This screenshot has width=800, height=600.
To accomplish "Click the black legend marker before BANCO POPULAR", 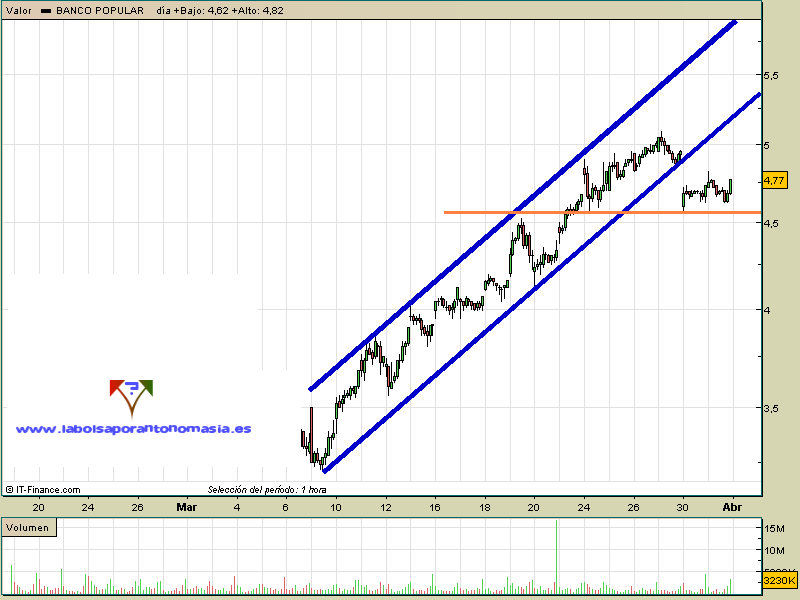I will click(46, 10).
